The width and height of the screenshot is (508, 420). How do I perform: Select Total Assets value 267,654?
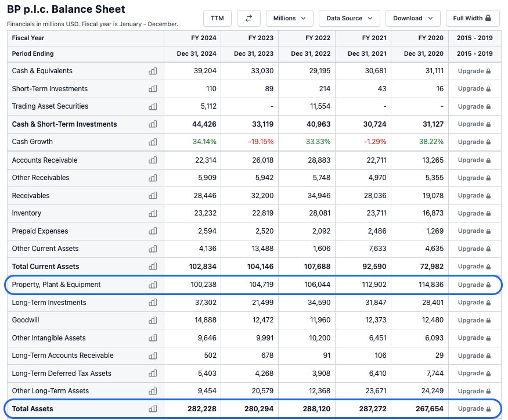pyautogui.click(x=429, y=408)
